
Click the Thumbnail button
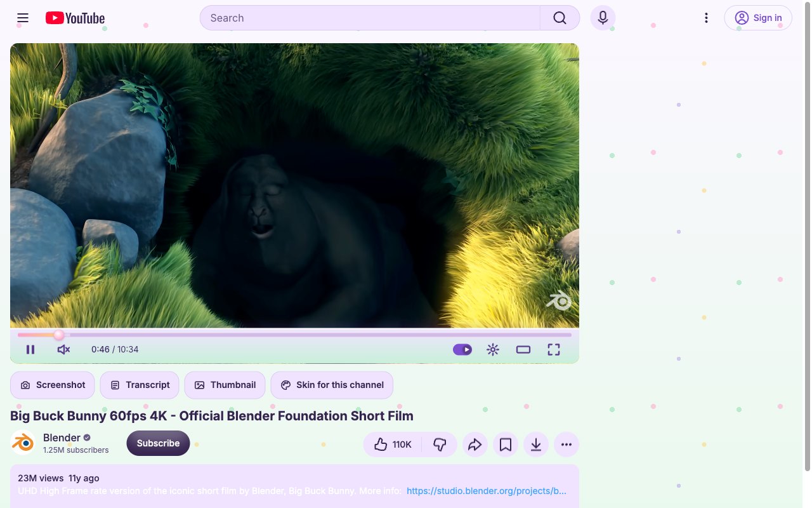point(225,385)
